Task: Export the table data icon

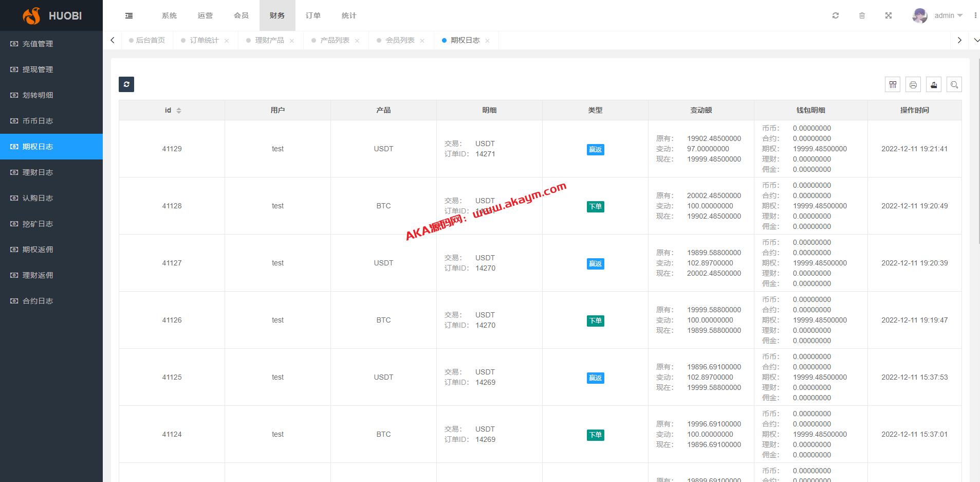Action: tap(934, 84)
